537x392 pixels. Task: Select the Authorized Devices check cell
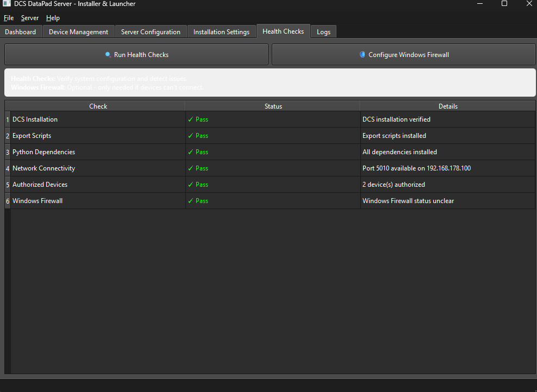pos(98,185)
